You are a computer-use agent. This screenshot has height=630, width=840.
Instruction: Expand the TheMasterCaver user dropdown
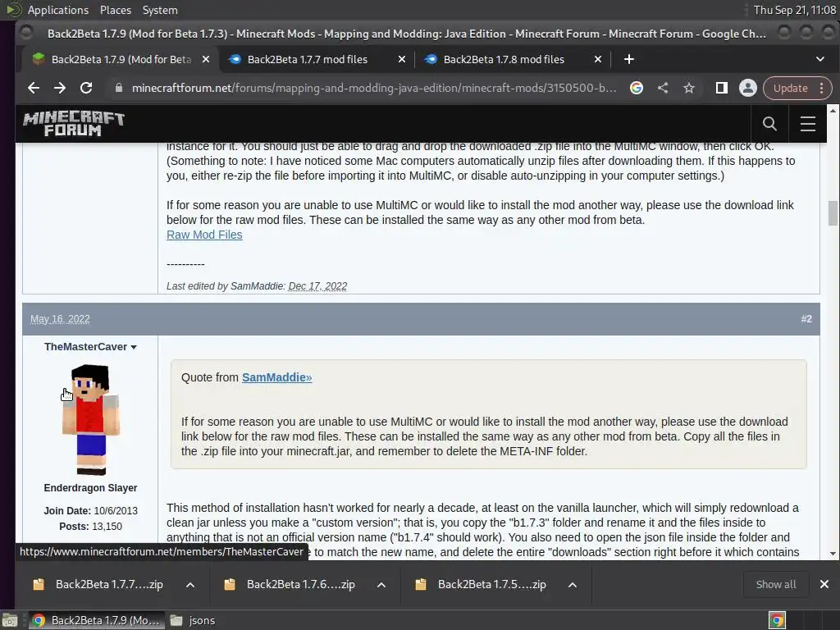click(134, 347)
